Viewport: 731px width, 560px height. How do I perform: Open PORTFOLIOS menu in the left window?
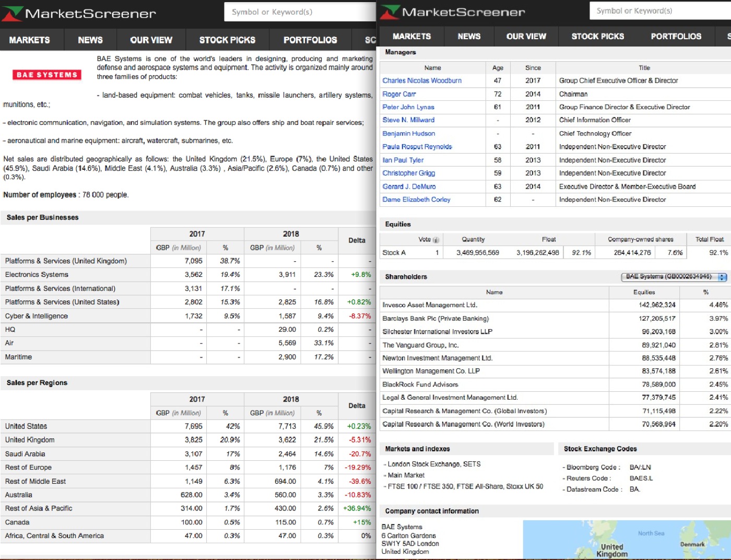pyautogui.click(x=310, y=40)
